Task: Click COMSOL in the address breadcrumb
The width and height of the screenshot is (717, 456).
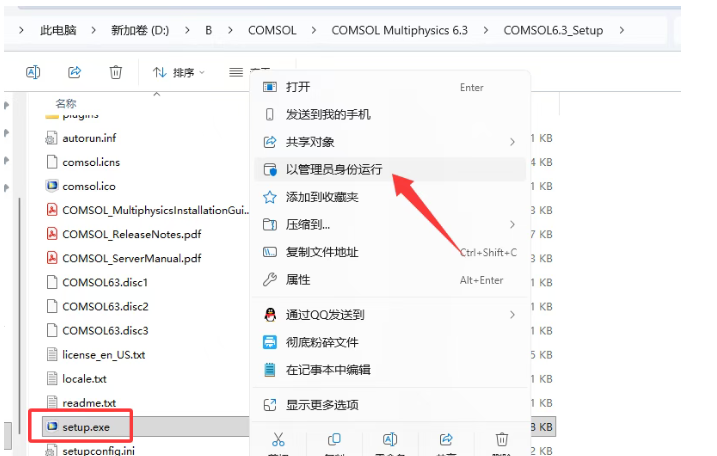Action: point(272,30)
